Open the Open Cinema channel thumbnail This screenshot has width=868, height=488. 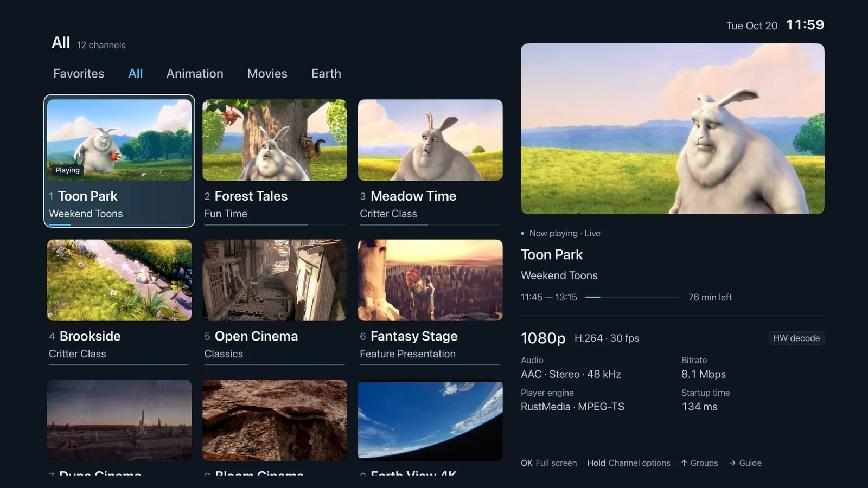[275, 280]
